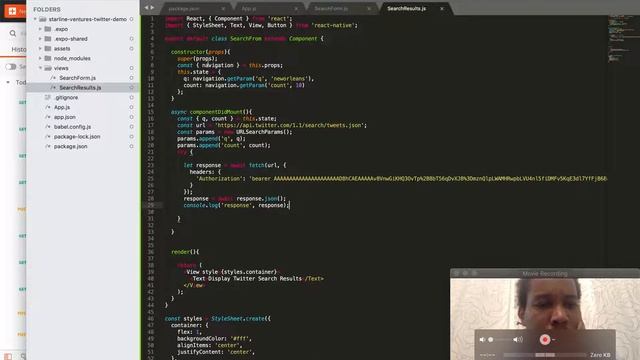The width and height of the screenshot is (640, 360).
Task: Open .gitignore file from sidebar
Action: (x=66, y=98)
